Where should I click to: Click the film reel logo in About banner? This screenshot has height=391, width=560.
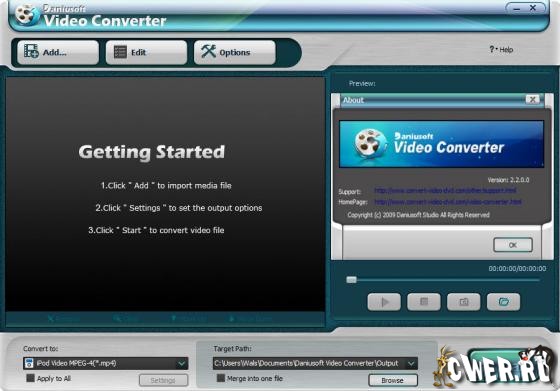pos(370,144)
